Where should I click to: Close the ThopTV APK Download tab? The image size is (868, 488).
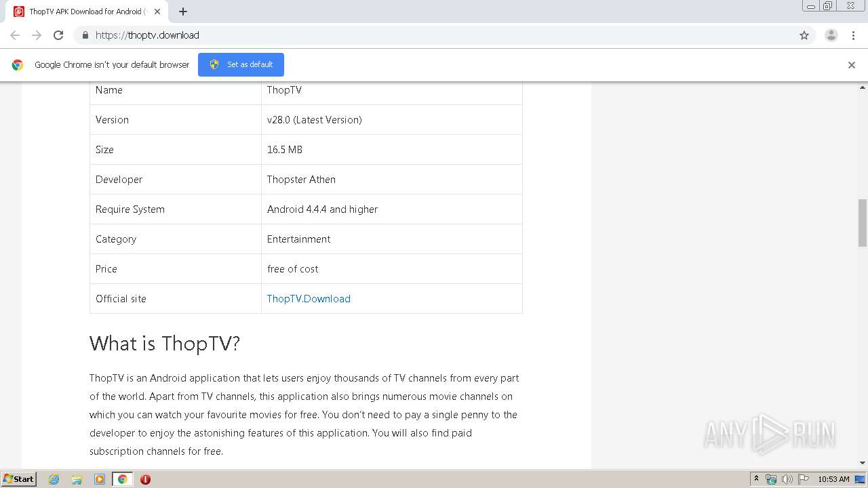[157, 12]
